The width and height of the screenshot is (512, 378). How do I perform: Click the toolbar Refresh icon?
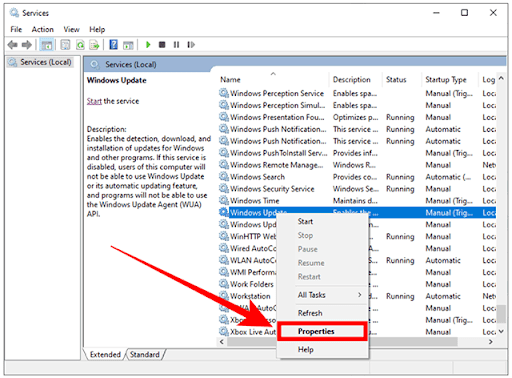pyautogui.click(x=80, y=45)
